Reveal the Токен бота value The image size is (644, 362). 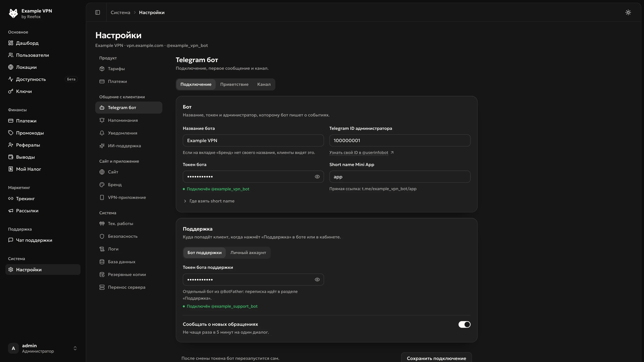317,177
